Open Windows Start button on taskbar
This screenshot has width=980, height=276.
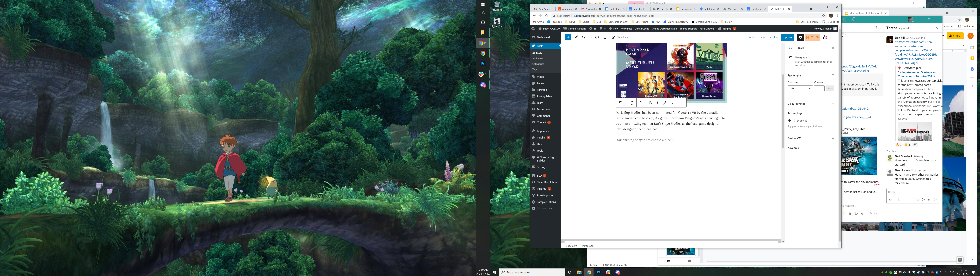[x=495, y=272]
